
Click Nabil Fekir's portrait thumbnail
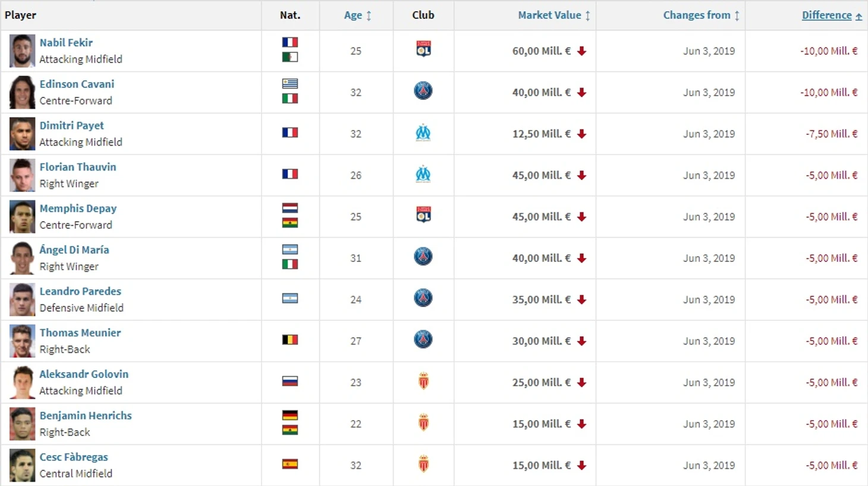click(x=22, y=51)
